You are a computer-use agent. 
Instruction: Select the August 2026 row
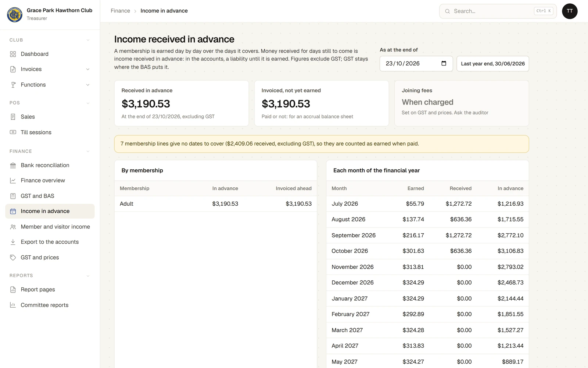pos(427,219)
